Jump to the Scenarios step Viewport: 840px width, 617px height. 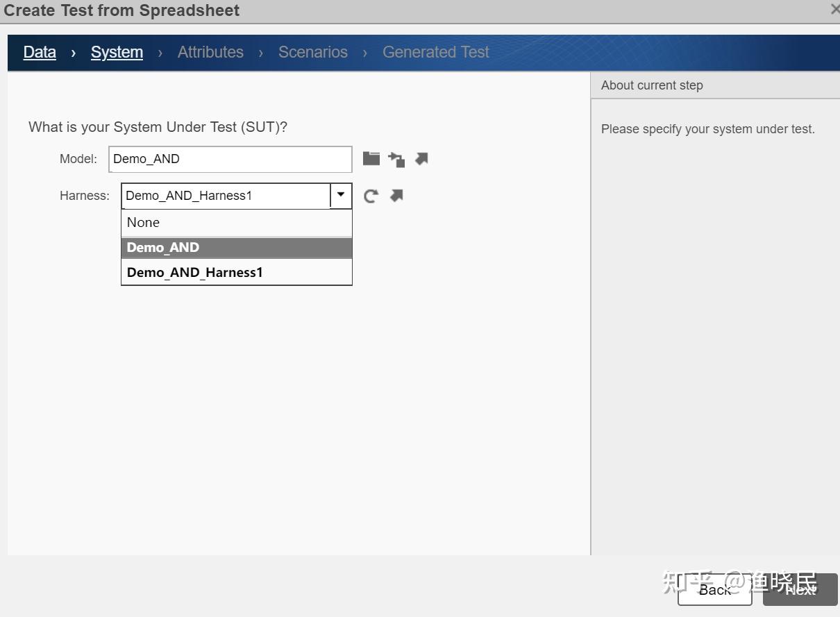tap(312, 52)
